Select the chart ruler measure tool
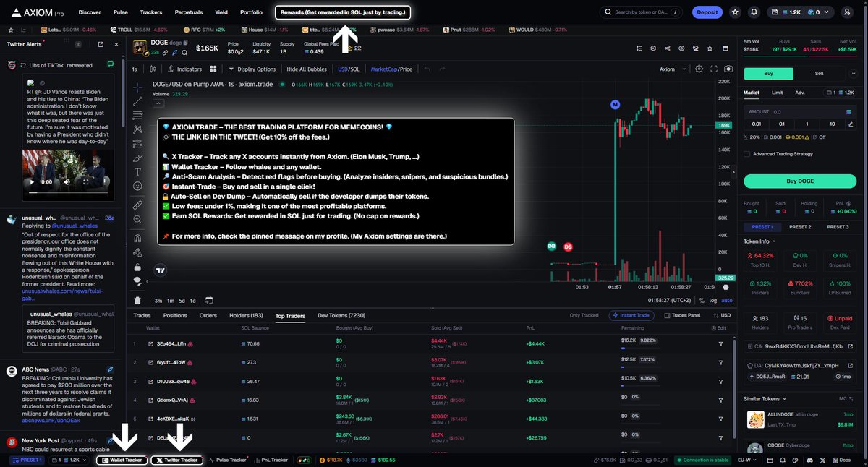Viewport: 868px width, 467px height. (x=137, y=205)
